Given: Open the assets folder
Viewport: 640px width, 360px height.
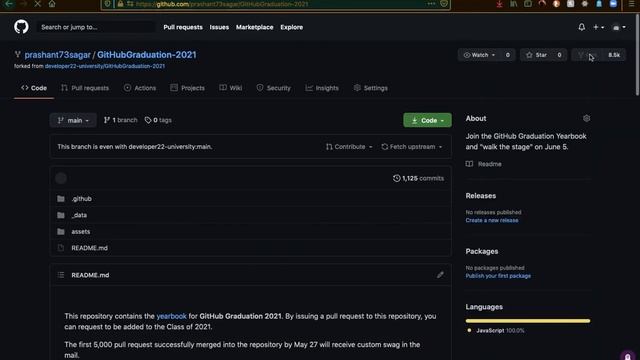Looking at the screenshot, I should (x=81, y=231).
